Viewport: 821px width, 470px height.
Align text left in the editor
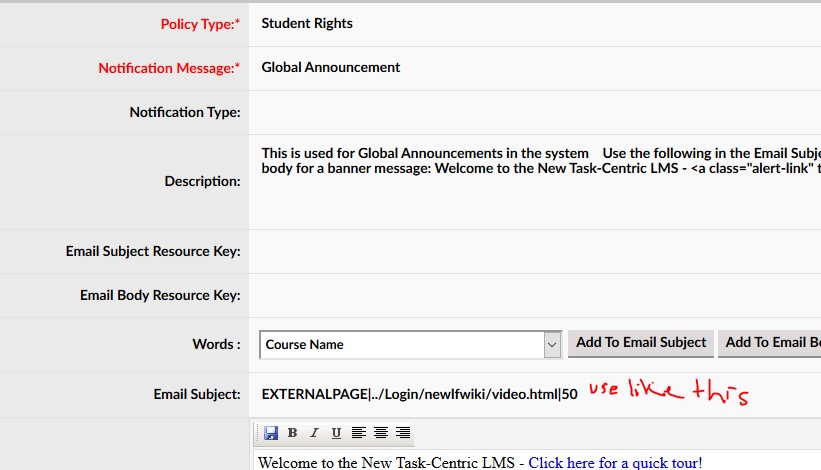359,433
